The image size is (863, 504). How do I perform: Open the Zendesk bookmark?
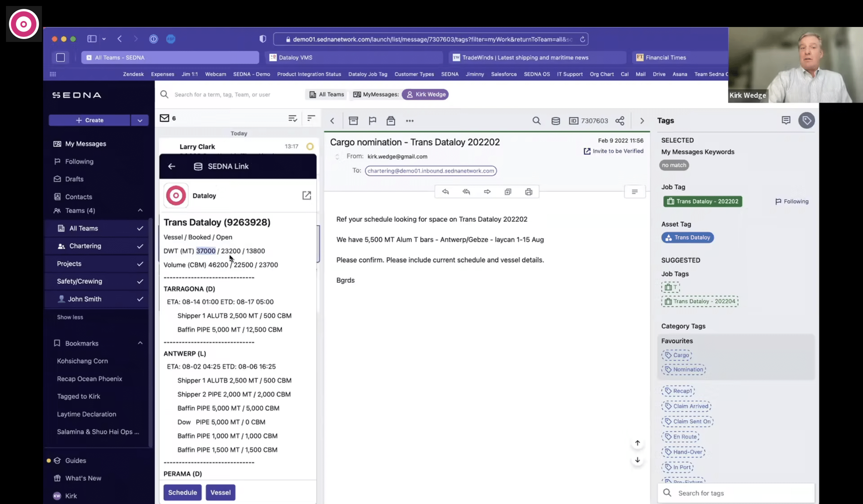pos(133,74)
